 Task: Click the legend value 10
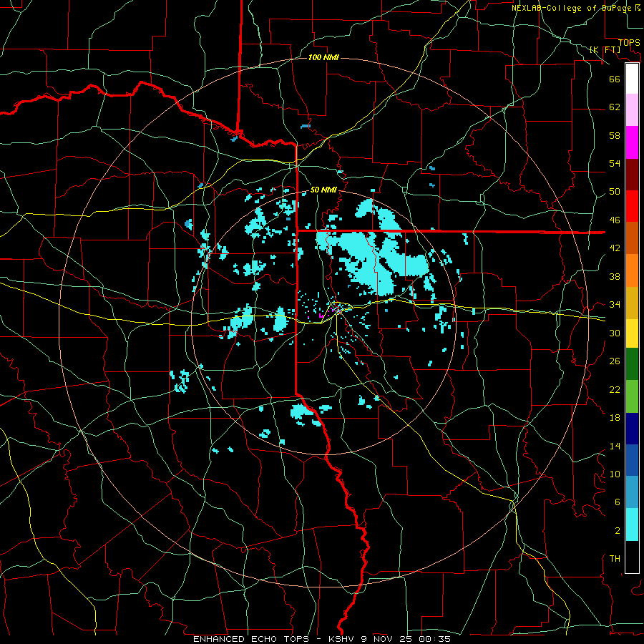pos(615,474)
